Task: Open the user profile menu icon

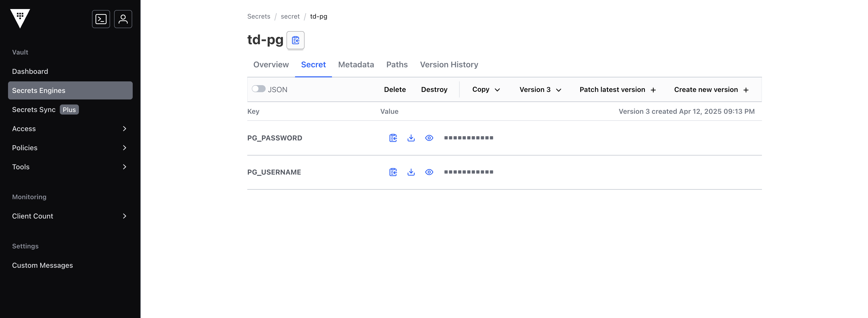Action: 123,19
